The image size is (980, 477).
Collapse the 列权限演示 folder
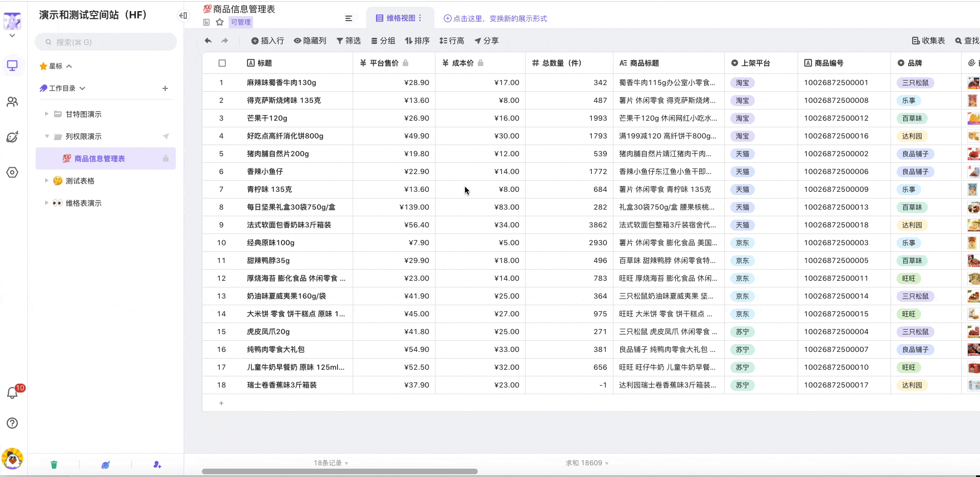pos(47,136)
